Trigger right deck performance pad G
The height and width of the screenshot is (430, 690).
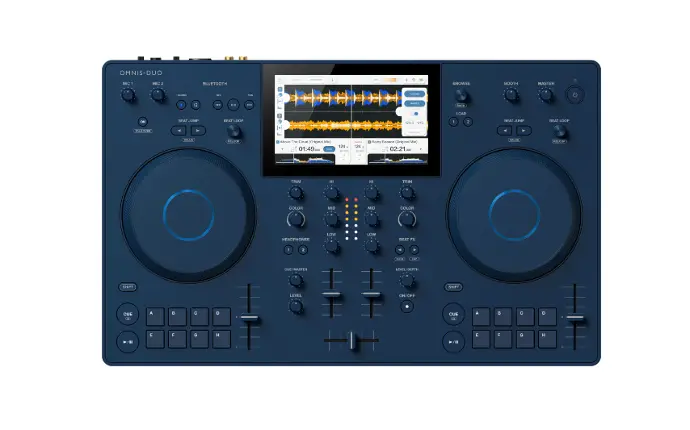pos(525,339)
